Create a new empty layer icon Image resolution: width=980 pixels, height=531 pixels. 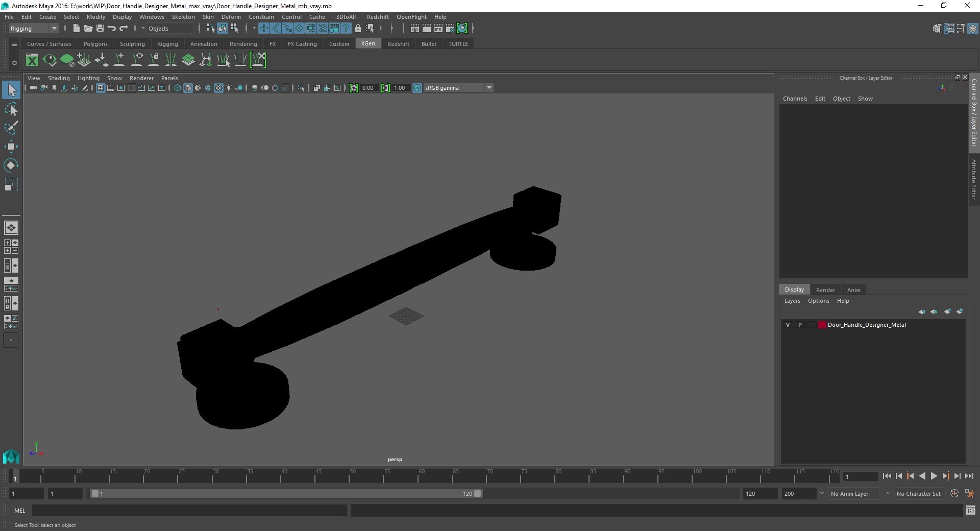[947, 311]
